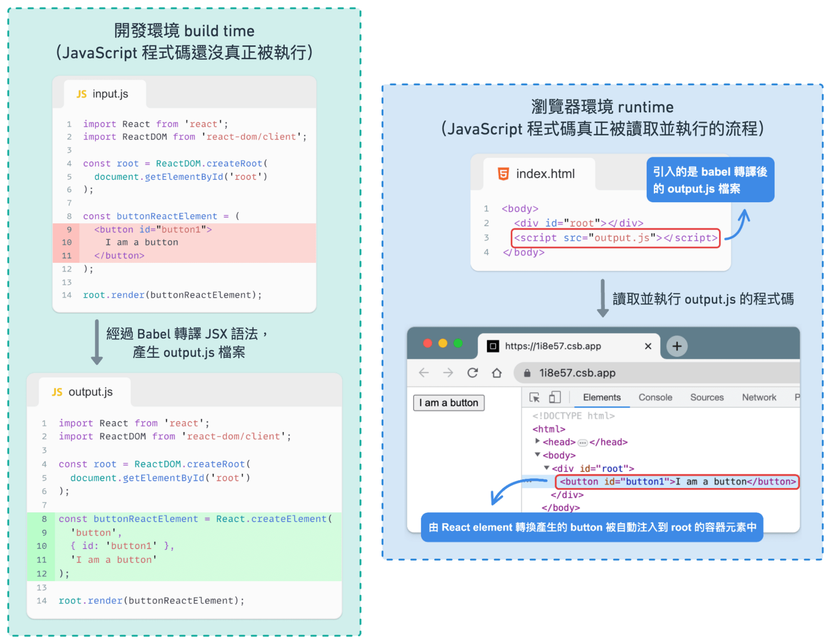The width and height of the screenshot is (831, 644).
Task: Select the input.js file tab
Action: (105, 94)
